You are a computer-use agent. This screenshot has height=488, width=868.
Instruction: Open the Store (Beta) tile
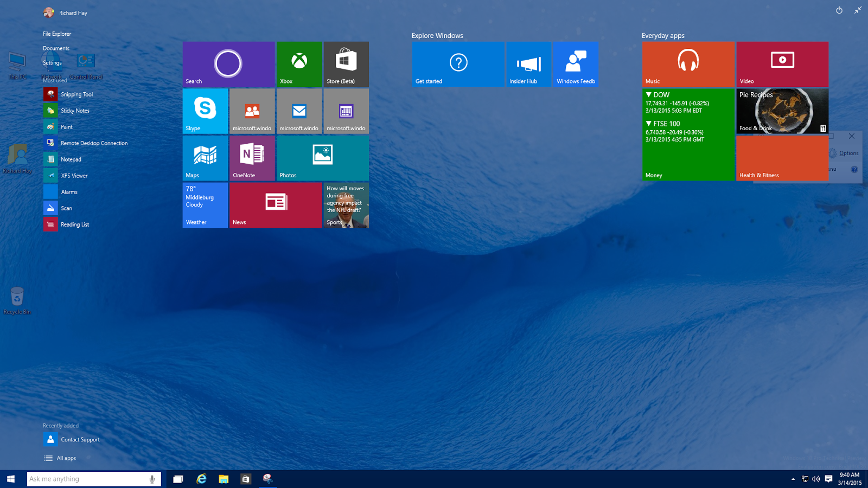[346, 64]
